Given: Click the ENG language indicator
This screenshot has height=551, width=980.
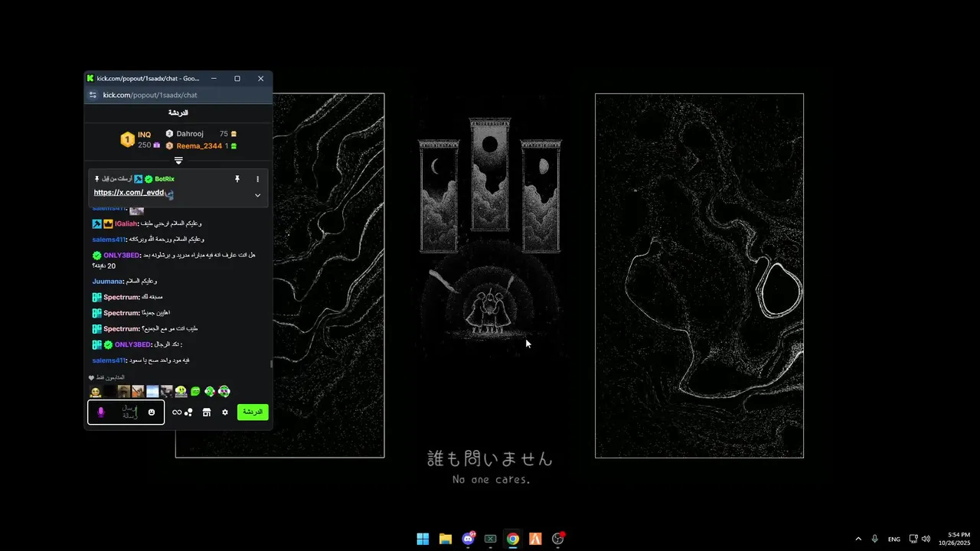Looking at the screenshot, I should click(894, 540).
